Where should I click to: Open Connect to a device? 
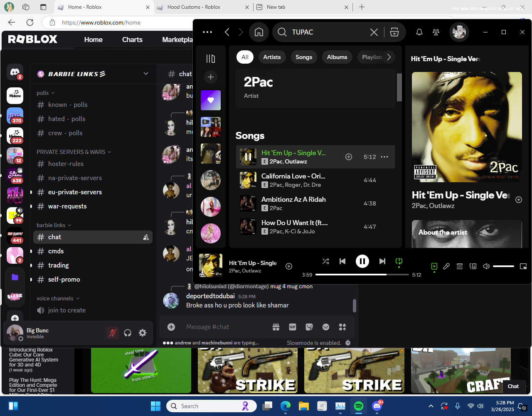click(473, 266)
